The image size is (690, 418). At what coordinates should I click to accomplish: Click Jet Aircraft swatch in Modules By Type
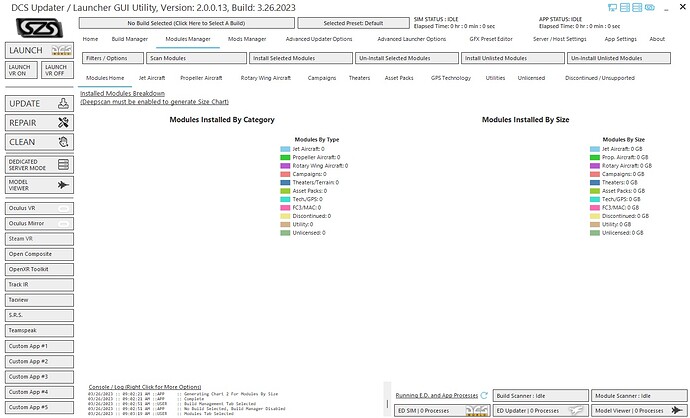click(x=285, y=149)
